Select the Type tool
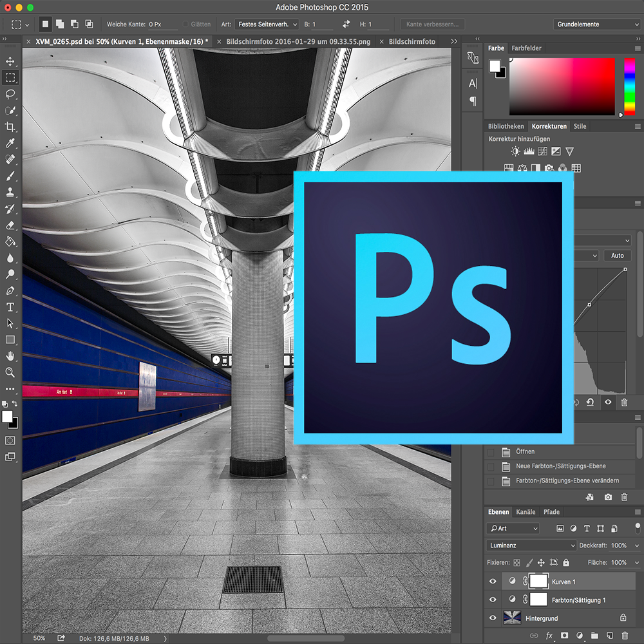 click(10, 307)
